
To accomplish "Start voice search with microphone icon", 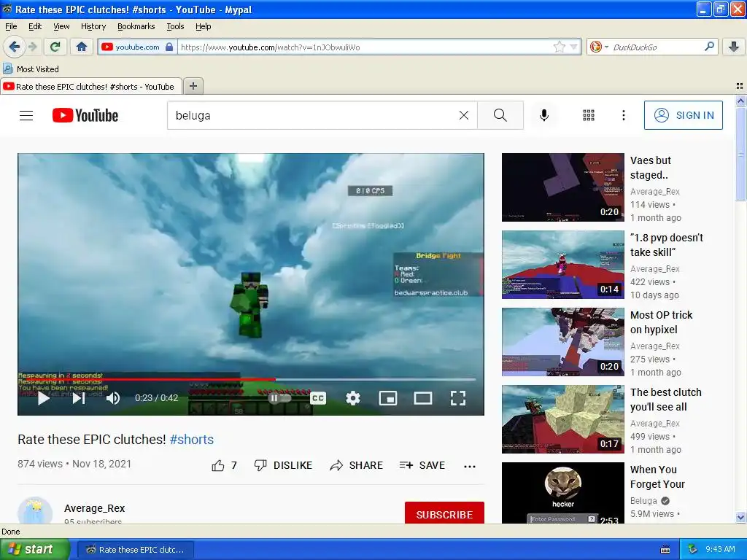I will 544,115.
